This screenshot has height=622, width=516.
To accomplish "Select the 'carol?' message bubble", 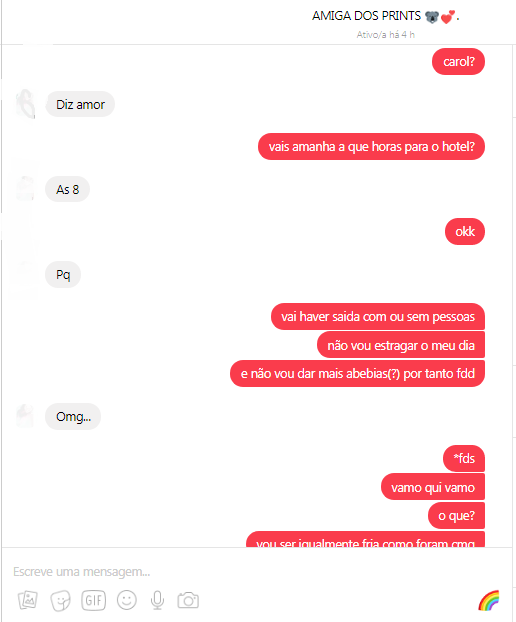I will pyautogui.click(x=458, y=61).
